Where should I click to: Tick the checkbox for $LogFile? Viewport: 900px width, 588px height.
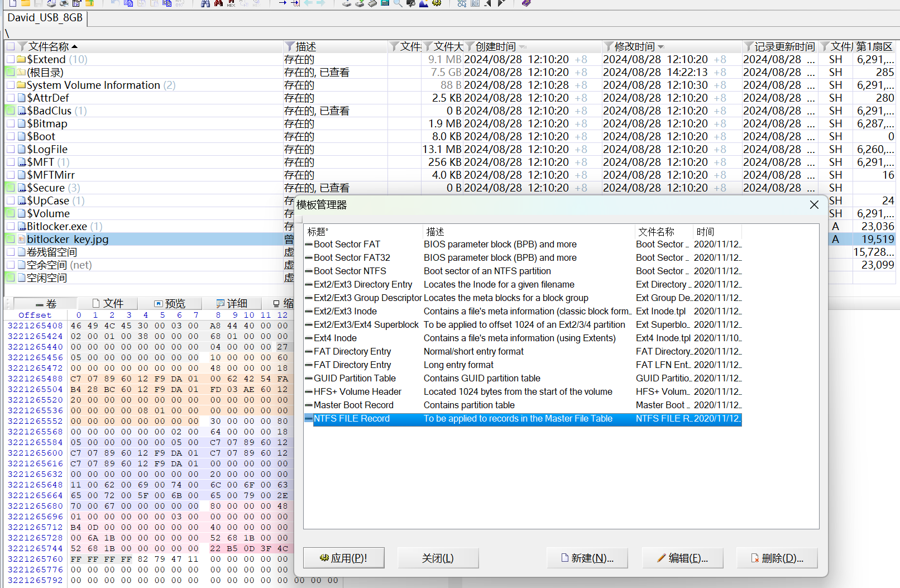(11, 149)
